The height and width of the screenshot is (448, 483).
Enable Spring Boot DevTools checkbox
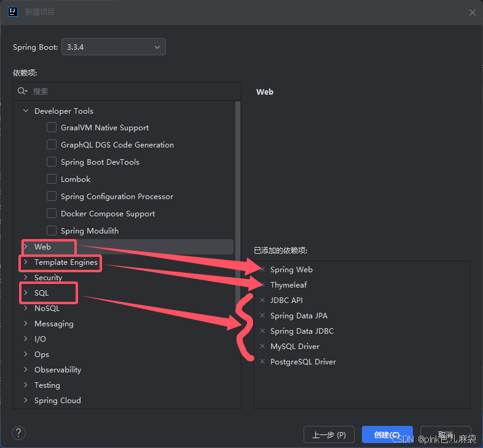52,162
